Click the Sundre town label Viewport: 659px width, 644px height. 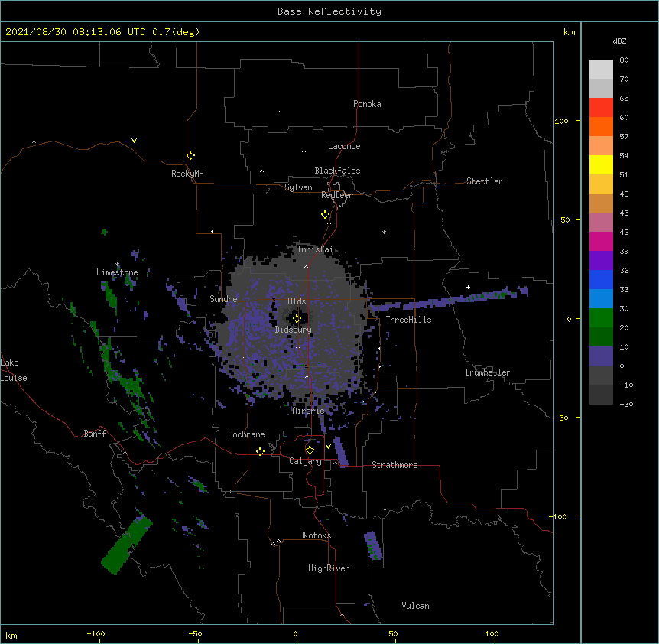(x=223, y=299)
